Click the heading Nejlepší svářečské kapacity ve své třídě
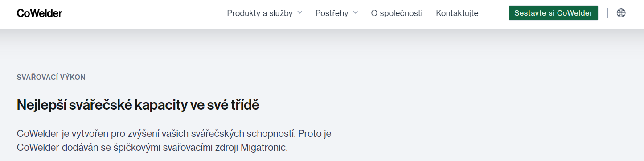644x161 pixels. tap(138, 105)
